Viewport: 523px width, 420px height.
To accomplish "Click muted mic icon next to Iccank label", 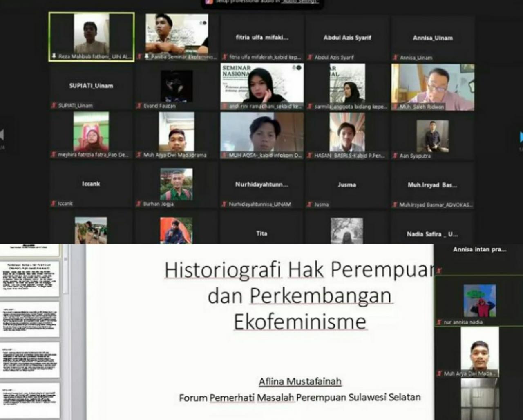I will coord(54,203).
